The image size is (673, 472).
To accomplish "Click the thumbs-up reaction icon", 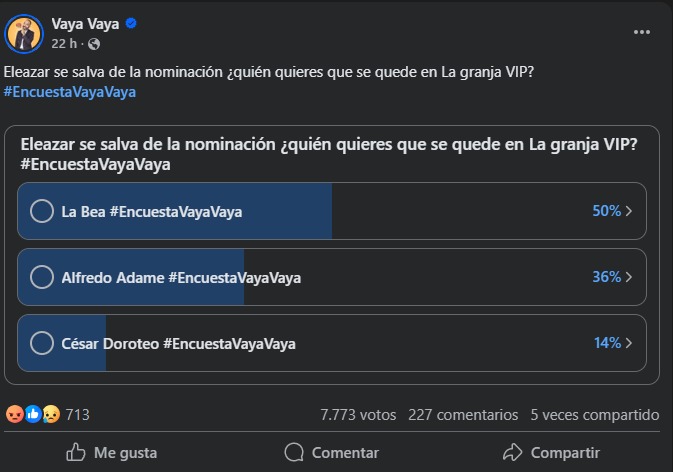I will click(x=32, y=414).
